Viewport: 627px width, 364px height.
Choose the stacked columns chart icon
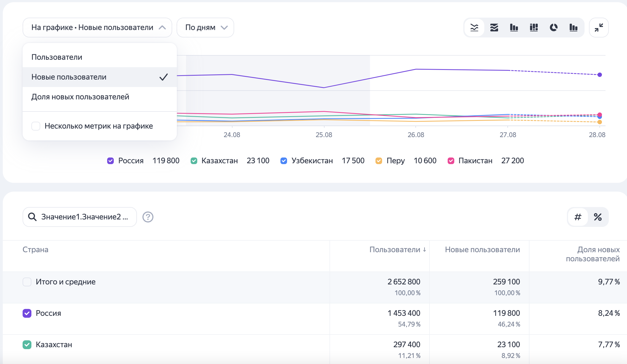[534, 28]
